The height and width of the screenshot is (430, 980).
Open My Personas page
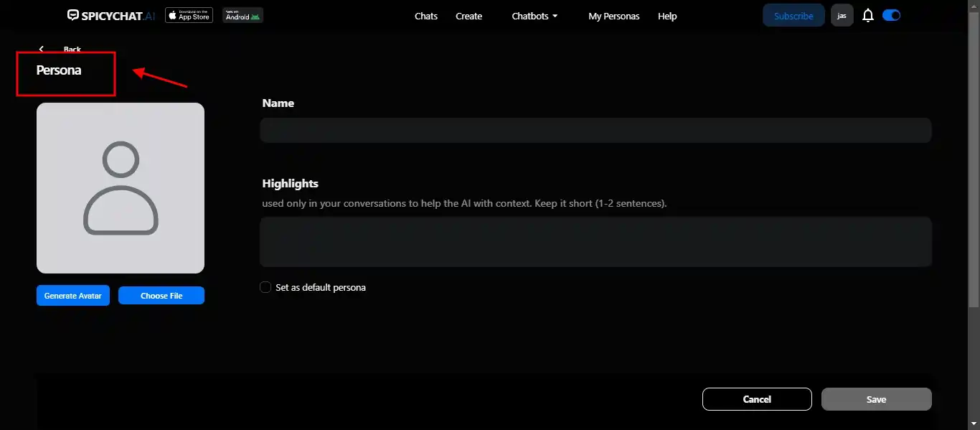[x=614, y=16]
